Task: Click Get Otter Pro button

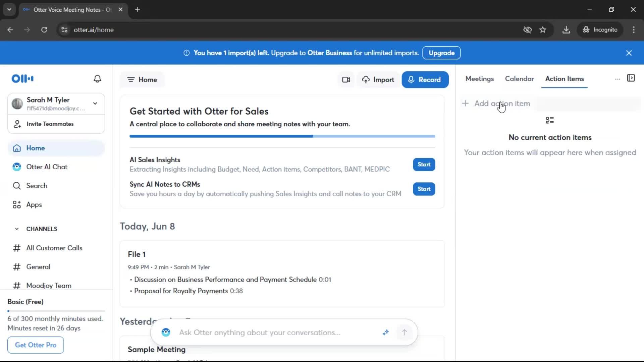Action: pyautogui.click(x=36, y=345)
